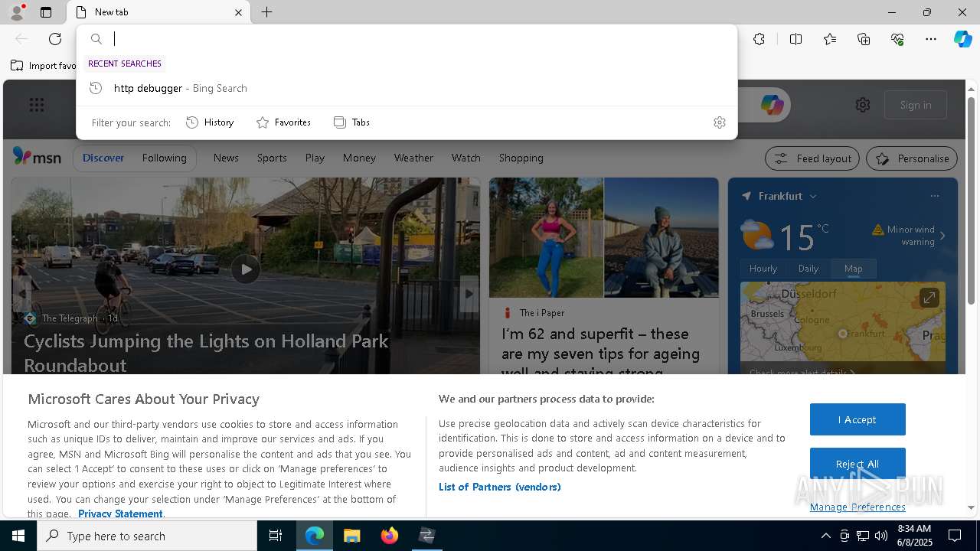Screen dimensions: 980x551
Task: Go to the msn logo home
Action: click(37, 157)
